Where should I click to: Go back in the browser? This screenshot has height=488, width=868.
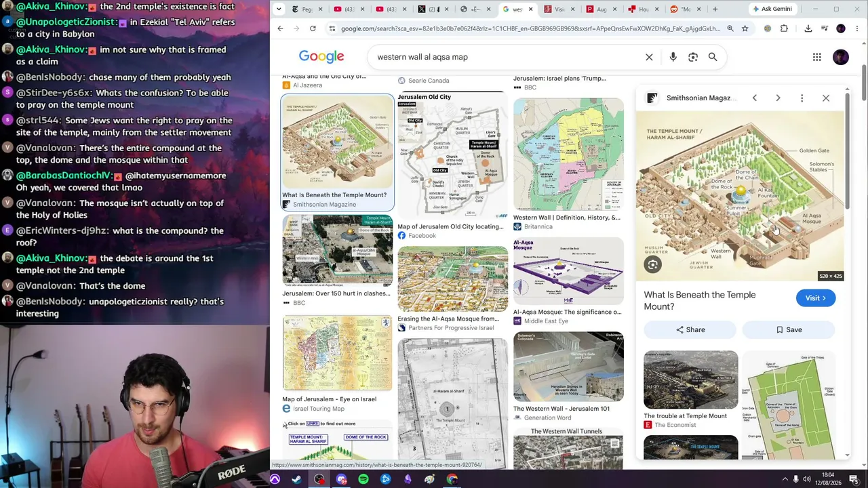pyautogui.click(x=280, y=28)
